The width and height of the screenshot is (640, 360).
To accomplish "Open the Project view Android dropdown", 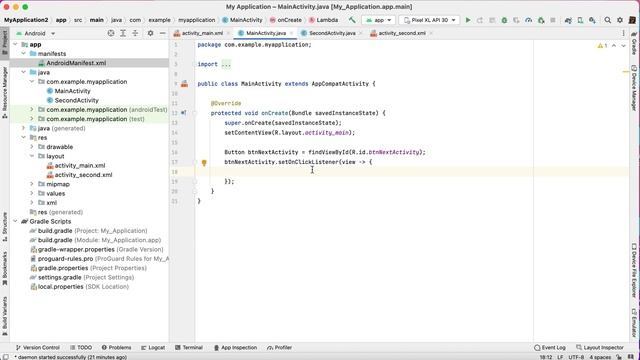I will click(35, 33).
